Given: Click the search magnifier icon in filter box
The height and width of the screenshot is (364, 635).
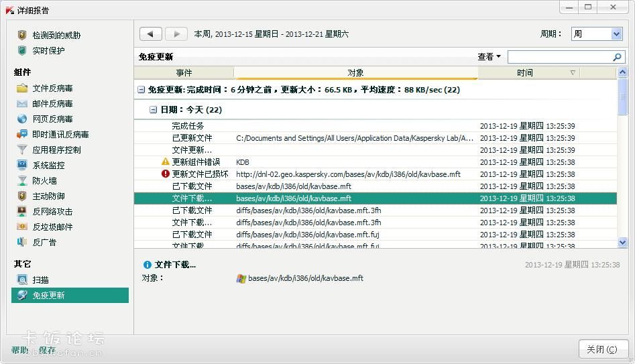Looking at the screenshot, I should 617,57.
